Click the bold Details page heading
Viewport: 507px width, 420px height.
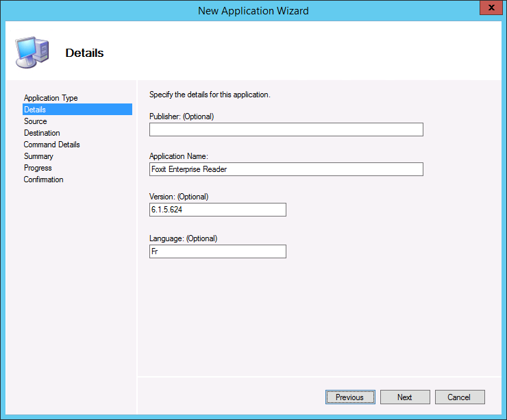pyautogui.click(x=84, y=53)
